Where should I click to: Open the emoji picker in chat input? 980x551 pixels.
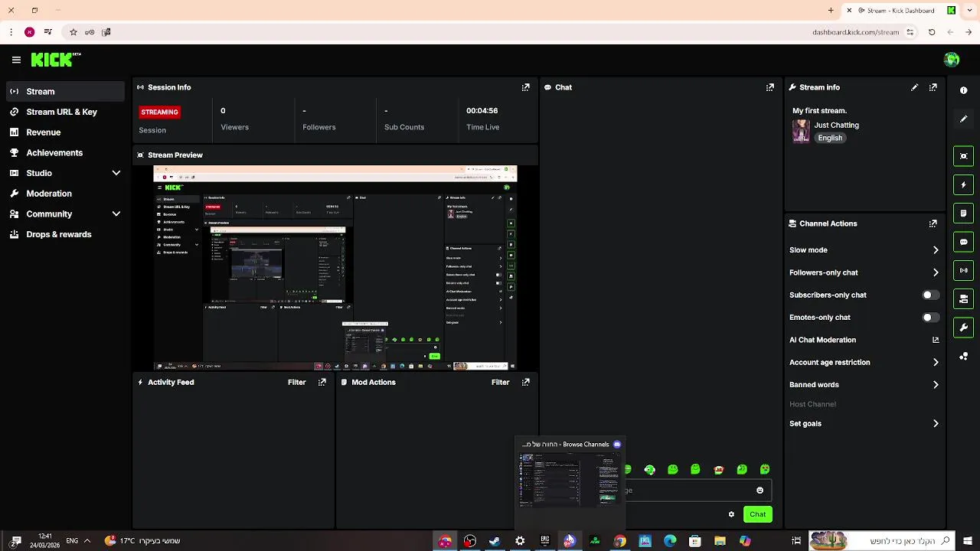point(759,491)
